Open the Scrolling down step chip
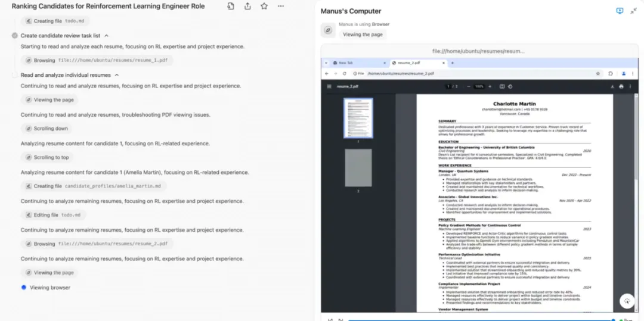The image size is (644, 321). [47, 128]
